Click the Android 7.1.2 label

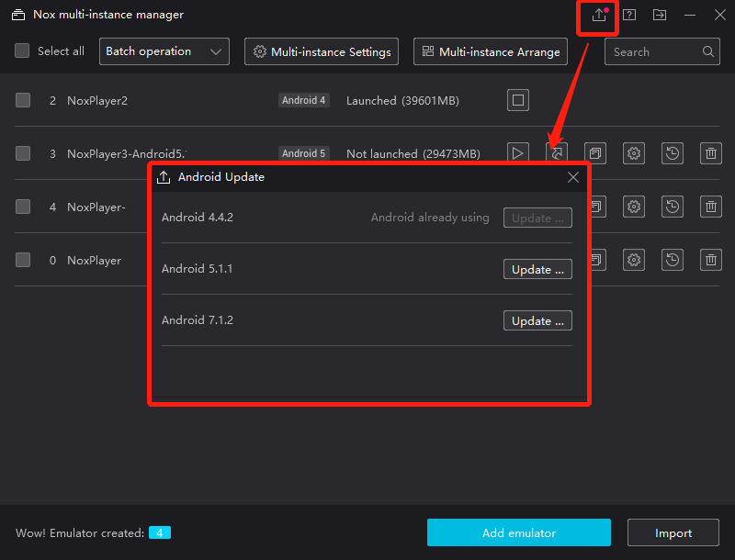pos(198,320)
